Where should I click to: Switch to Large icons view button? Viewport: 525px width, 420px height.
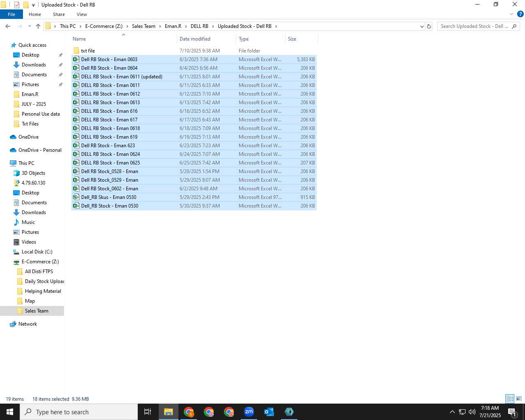(519, 399)
